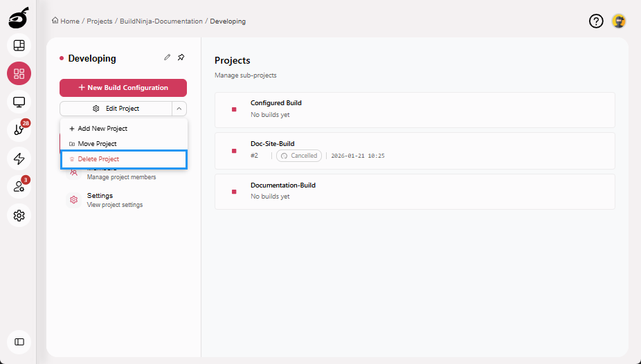Open the dashboard layout icon in sidebar
Screen dimensions: 641x364
[x=19, y=46]
